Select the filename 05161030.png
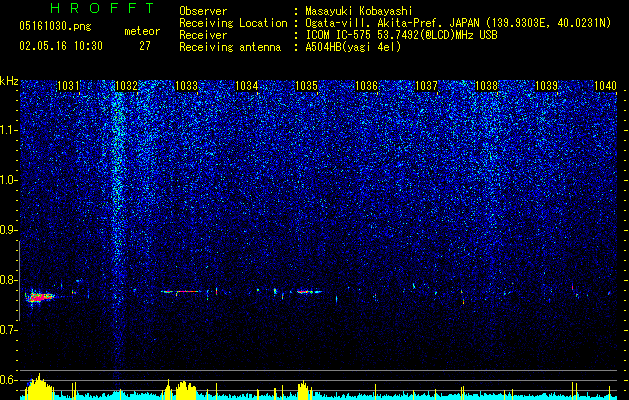Image resolution: width=629 pixels, height=400 pixels. coord(55,26)
